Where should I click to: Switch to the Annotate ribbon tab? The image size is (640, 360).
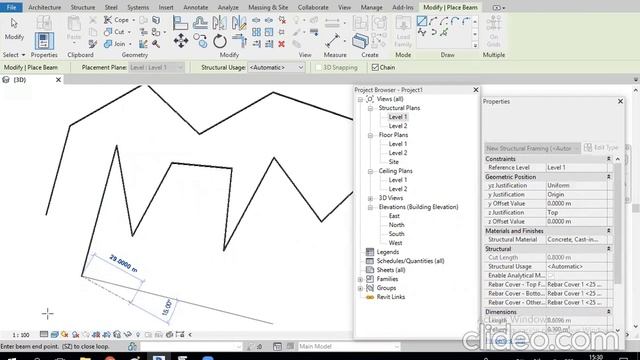pos(196,7)
